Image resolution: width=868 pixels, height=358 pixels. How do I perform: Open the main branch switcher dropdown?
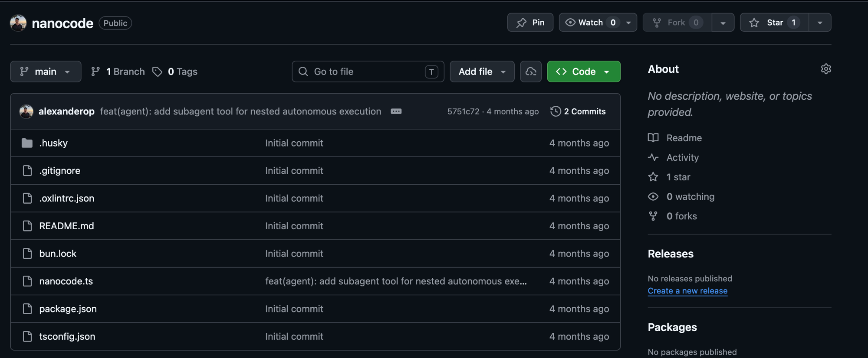click(46, 72)
